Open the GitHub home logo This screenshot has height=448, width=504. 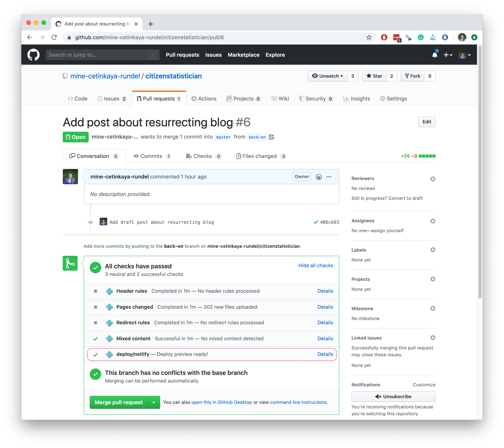click(33, 55)
